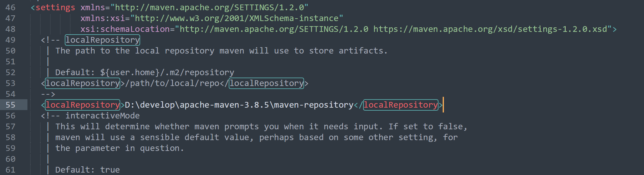
Task: Click line number 55 in the gutter
Action: [x=10, y=105]
